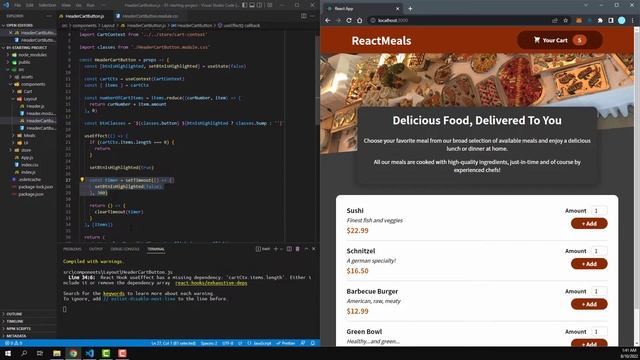
Task: Open the browser profile avatar
Action: [622, 20]
